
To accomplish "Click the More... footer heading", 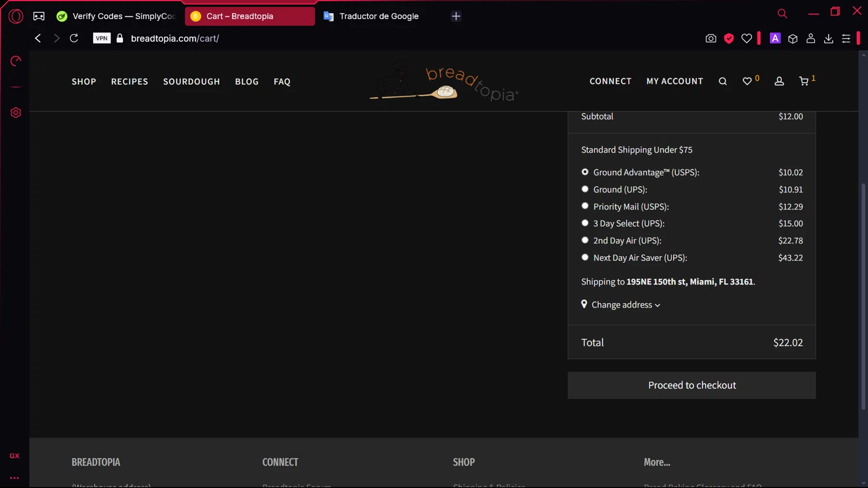I will point(657,462).
